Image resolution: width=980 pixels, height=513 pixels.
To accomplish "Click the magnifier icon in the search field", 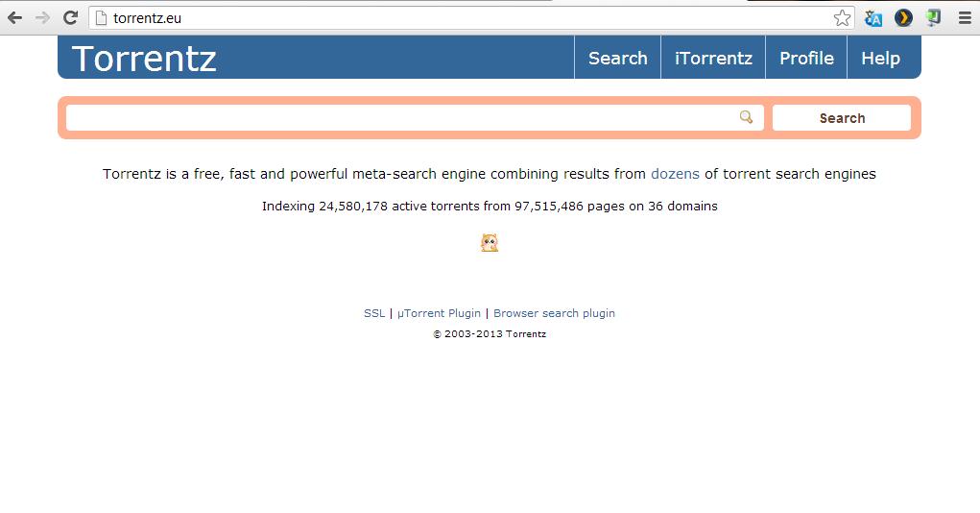I will (x=746, y=117).
